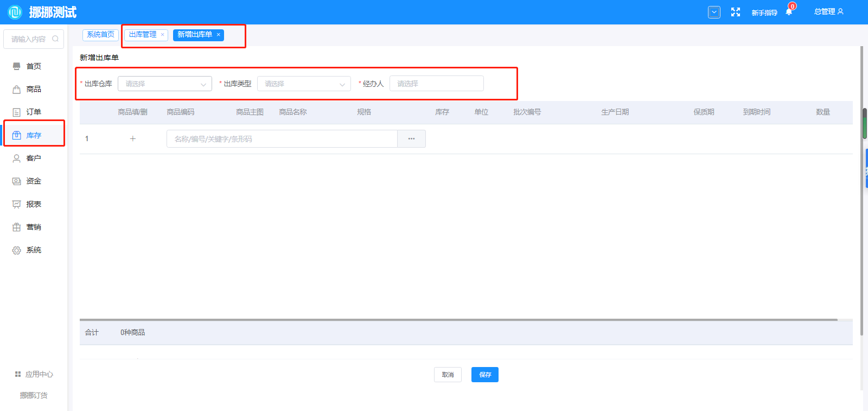Image resolution: width=868 pixels, height=411 pixels.
Task: Click the sidebar search magnifier icon
Action: pyautogui.click(x=55, y=39)
